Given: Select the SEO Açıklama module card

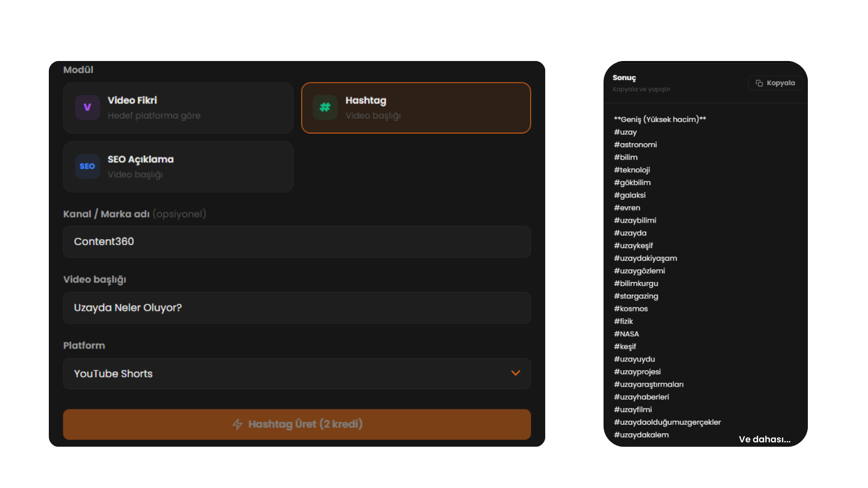Looking at the screenshot, I should click(x=178, y=166).
